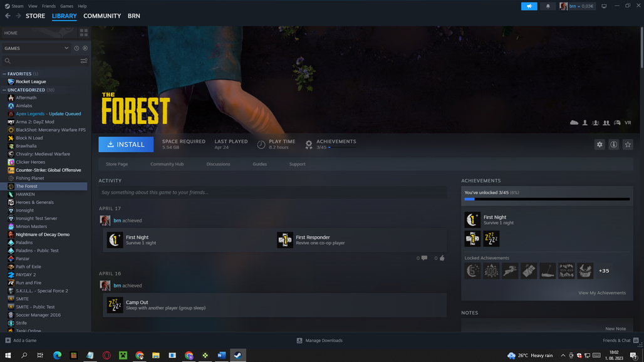Click the +35 locked achievements badge
Screen dimensions: 644x362
tap(604, 271)
